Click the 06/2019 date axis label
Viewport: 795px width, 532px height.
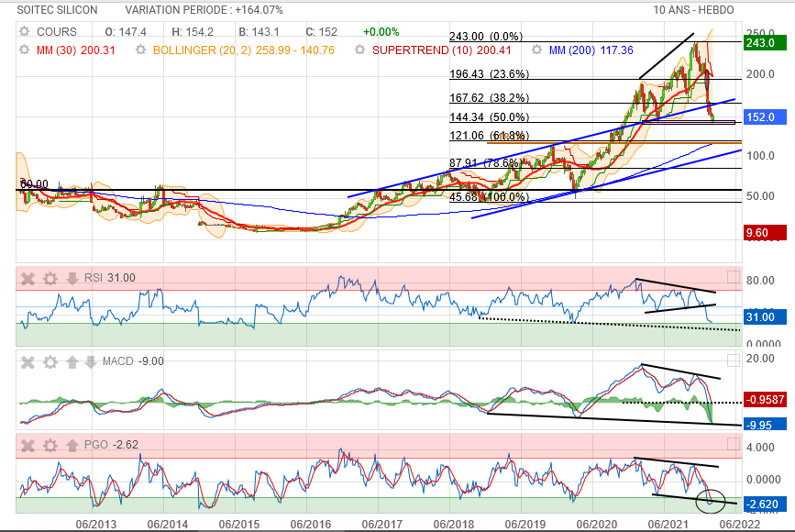pyautogui.click(x=525, y=525)
